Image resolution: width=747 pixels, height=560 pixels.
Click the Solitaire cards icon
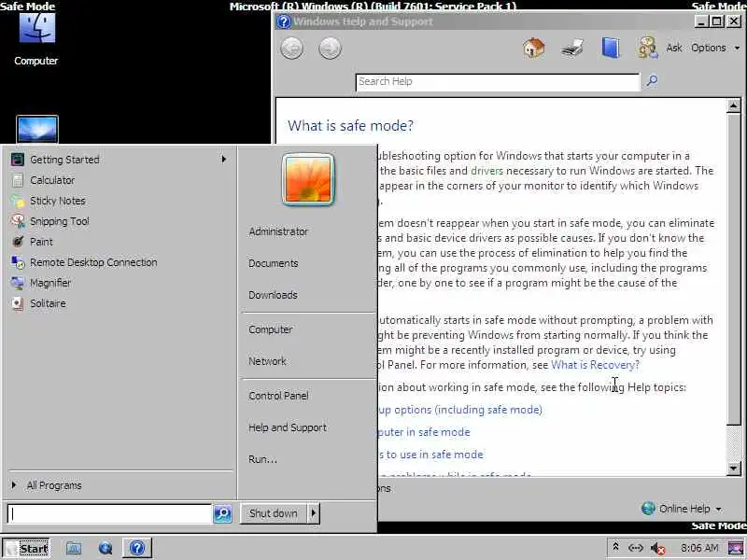(x=18, y=302)
